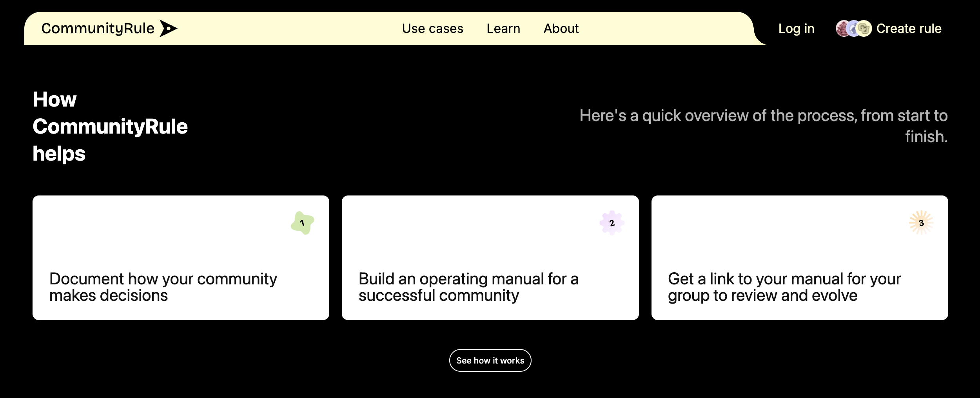Click the CommunityRule wordmark in header
This screenshot has width=980, height=398.
98,29
